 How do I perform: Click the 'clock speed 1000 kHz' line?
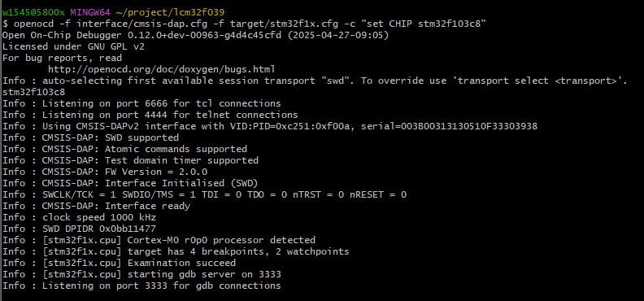click(79, 217)
